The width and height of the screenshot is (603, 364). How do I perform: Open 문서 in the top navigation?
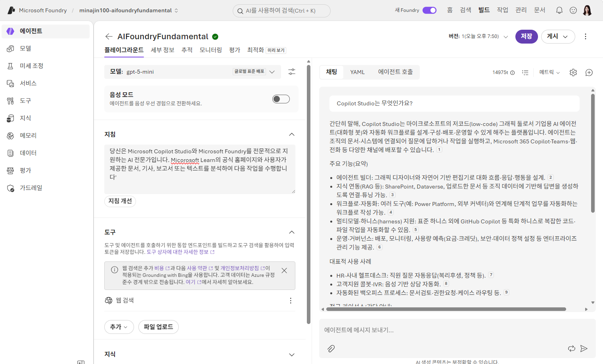point(540,10)
